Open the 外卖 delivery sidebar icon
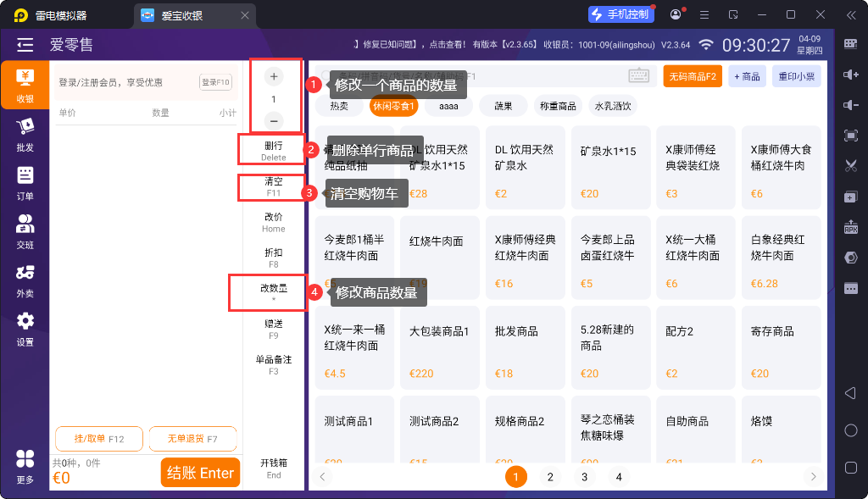This screenshot has width=868, height=499. (25, 280)
